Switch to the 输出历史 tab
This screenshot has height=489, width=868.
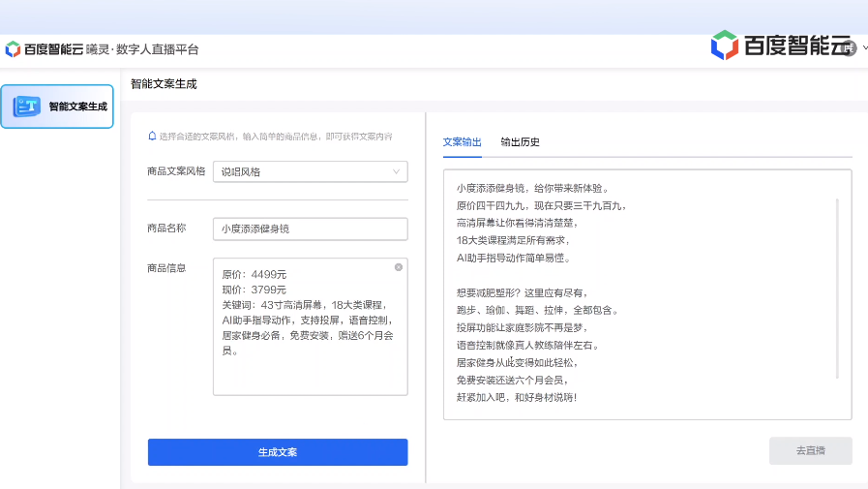pos(520,142)
